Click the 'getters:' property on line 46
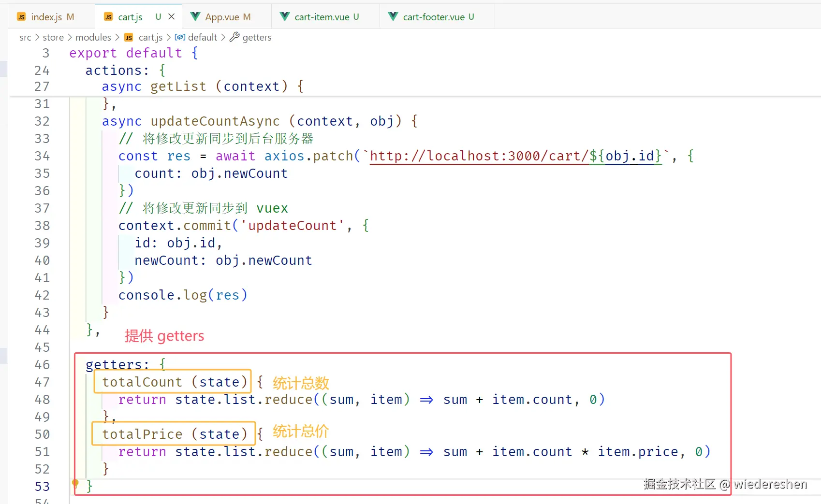Viewport: 821px width, 504px height. (x=117, y=365)
